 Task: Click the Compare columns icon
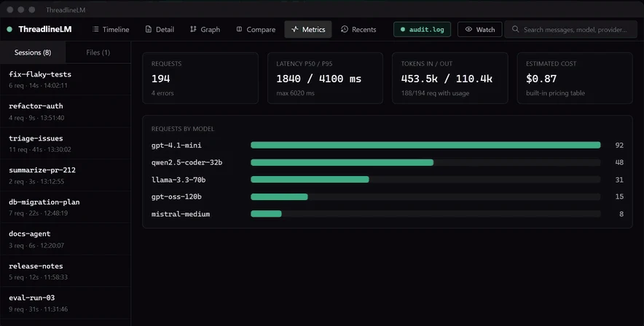click(x=239, y=30)
